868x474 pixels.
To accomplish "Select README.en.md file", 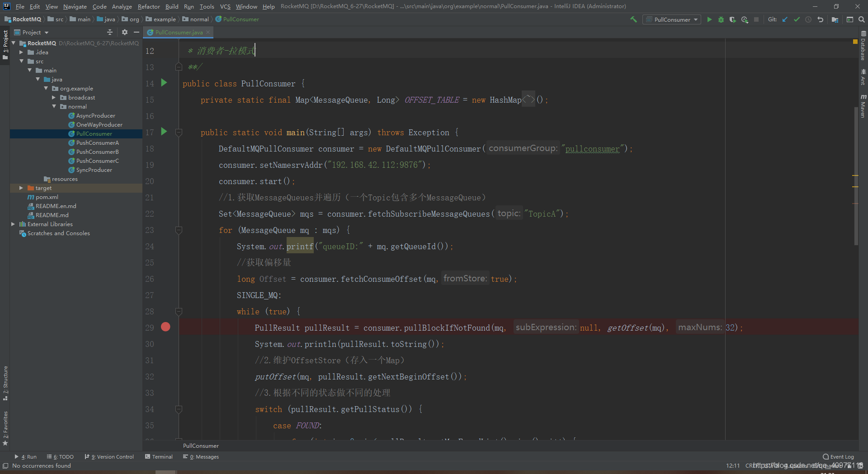I will click(x=56, y=206).
